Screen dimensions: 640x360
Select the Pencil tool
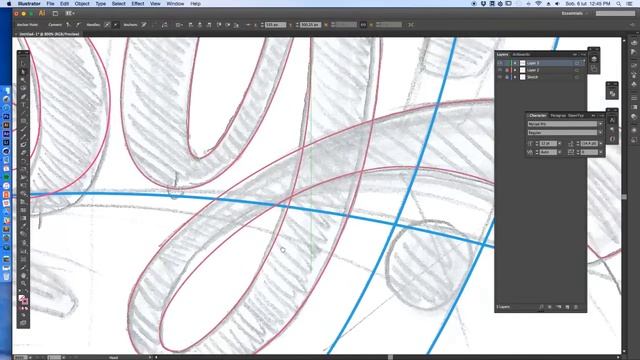tap(23, 137)
